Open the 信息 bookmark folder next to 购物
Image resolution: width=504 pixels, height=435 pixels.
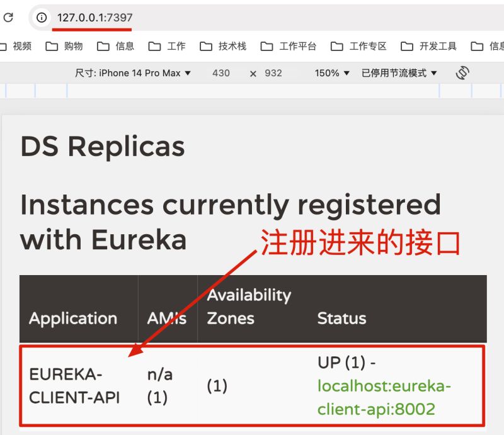[115, 46]
